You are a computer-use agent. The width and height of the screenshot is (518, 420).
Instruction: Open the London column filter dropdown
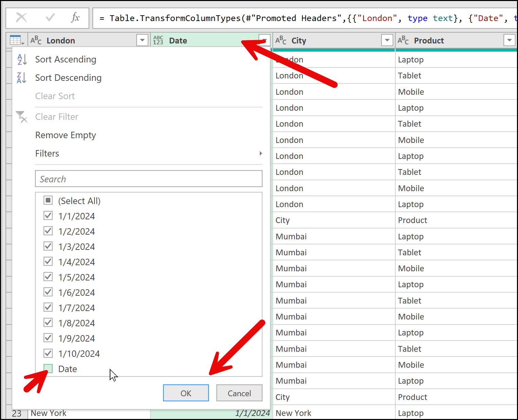(142, 40)
